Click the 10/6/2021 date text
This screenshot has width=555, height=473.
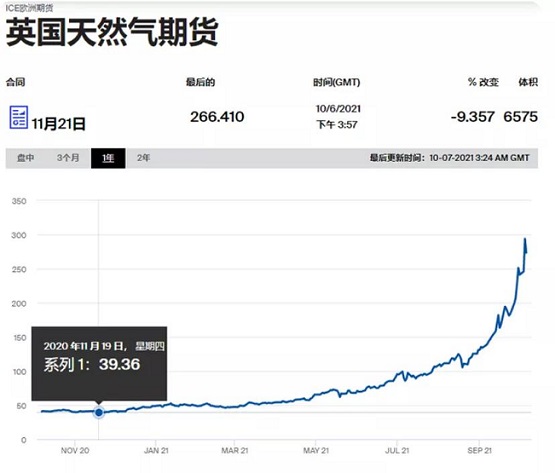pos(338,109)
